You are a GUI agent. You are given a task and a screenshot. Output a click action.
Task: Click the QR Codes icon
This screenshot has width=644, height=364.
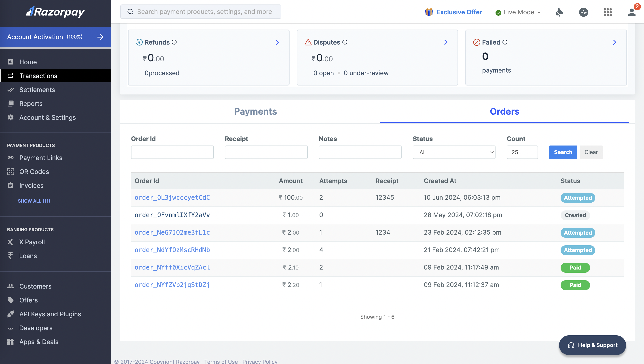[x=11, y=171]
